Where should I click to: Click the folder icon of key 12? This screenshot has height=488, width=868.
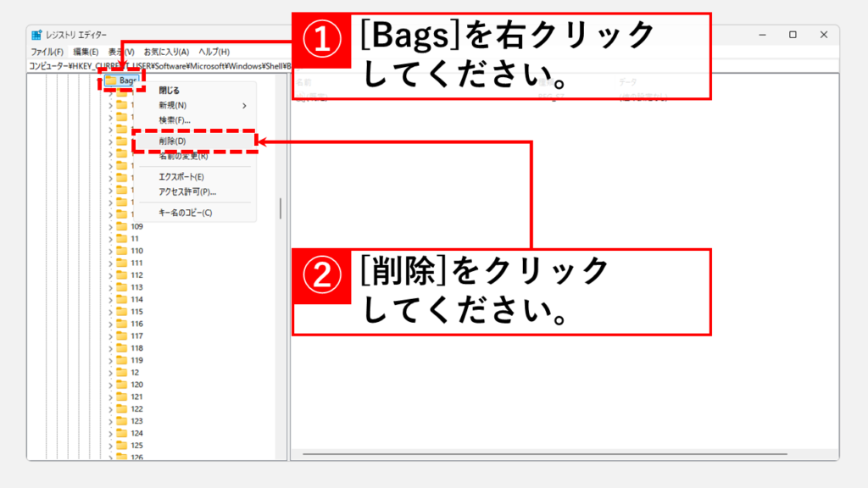122,373
